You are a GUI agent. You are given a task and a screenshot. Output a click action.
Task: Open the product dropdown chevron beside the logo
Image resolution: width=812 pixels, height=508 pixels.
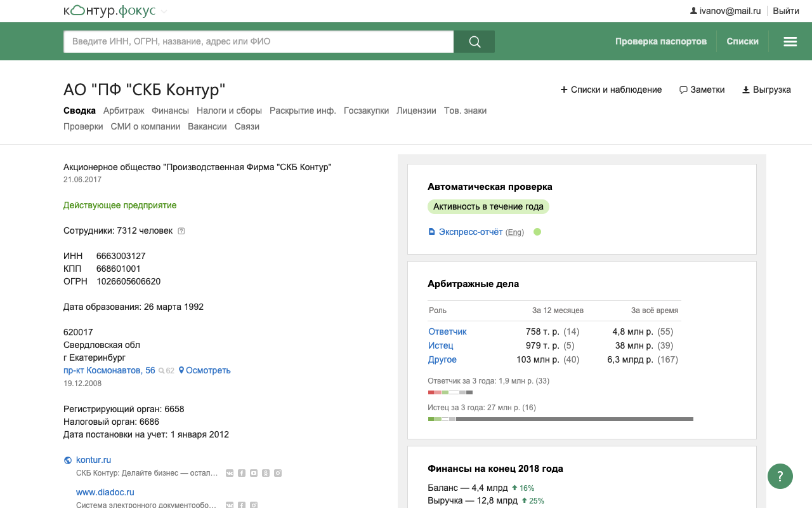point(164,11)
